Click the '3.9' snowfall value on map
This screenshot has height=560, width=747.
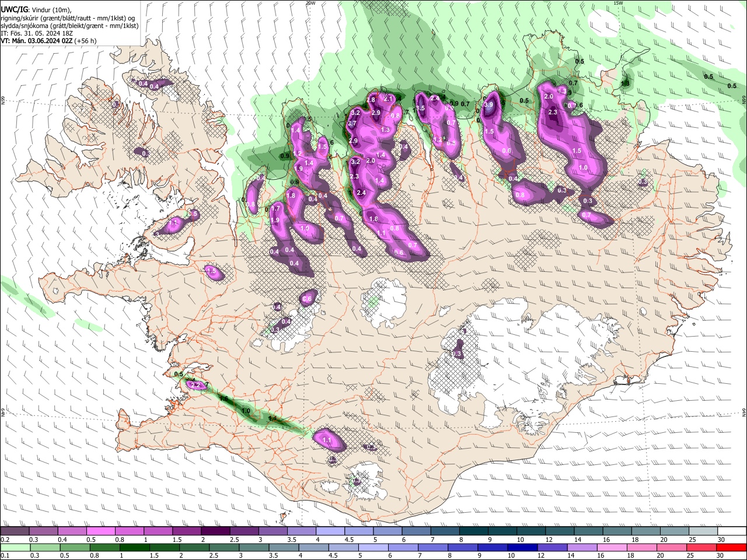489,104
